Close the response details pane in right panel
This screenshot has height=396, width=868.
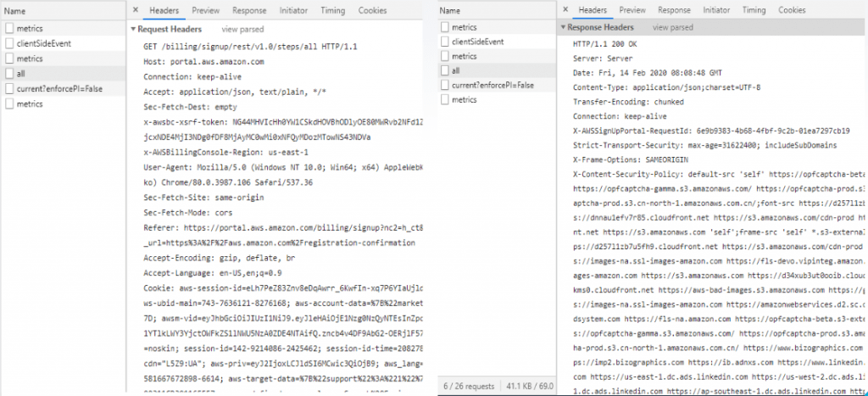565,10
